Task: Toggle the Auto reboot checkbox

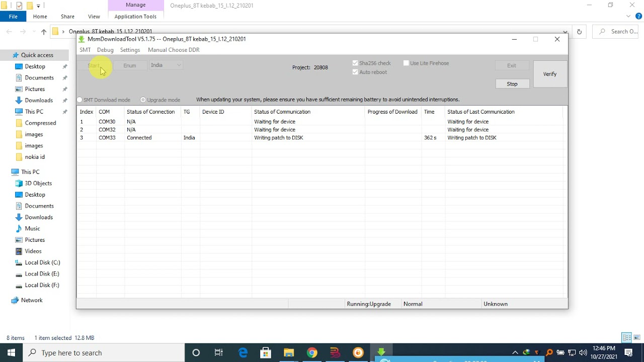Action: tap(355, 72)
